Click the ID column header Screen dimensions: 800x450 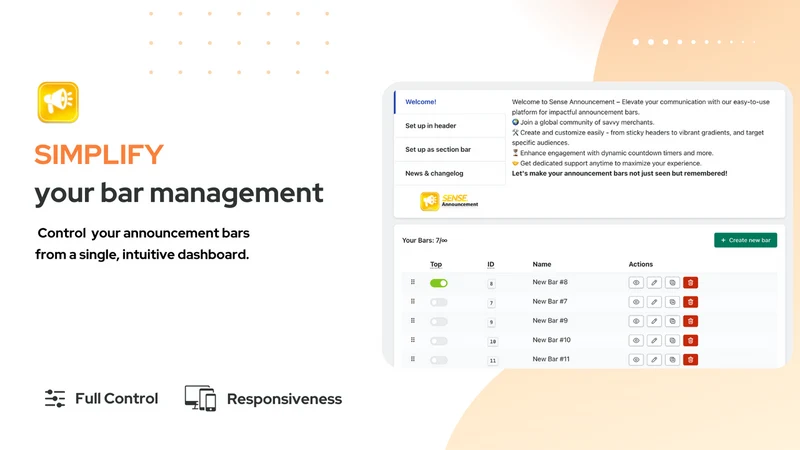(x=491, y=264)
